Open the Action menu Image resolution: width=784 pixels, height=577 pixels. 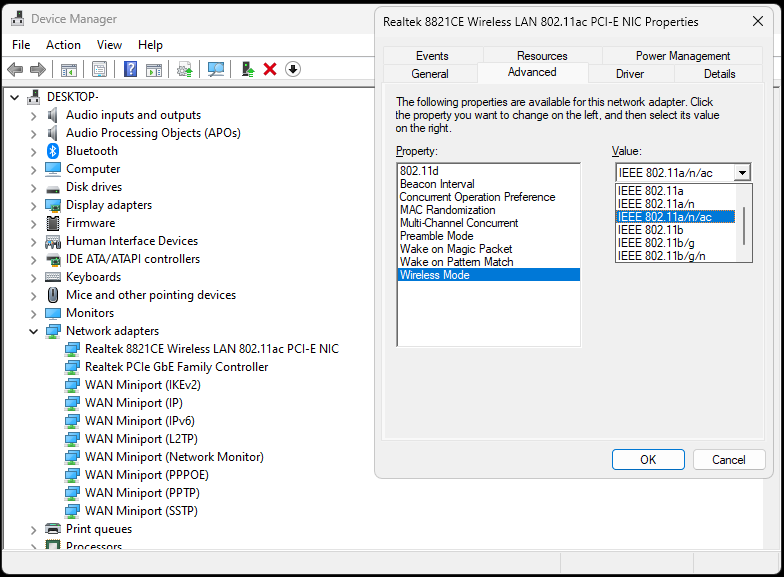(63, 44)
